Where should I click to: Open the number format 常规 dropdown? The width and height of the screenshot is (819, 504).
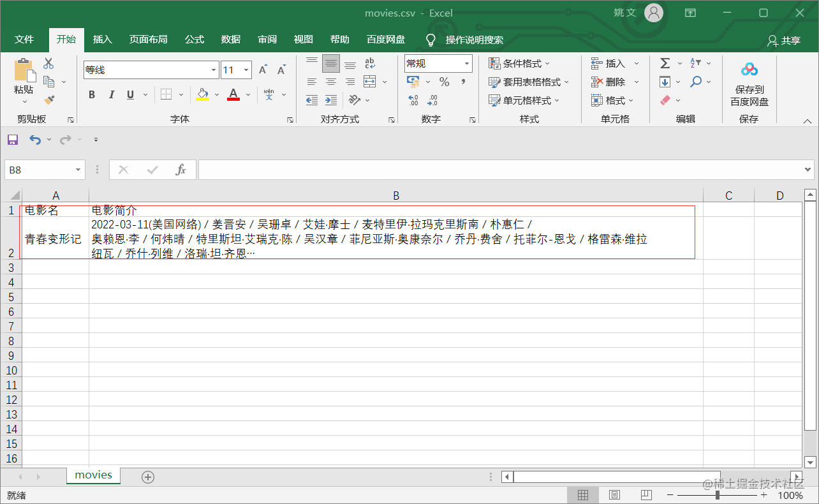tap(467, 63)
